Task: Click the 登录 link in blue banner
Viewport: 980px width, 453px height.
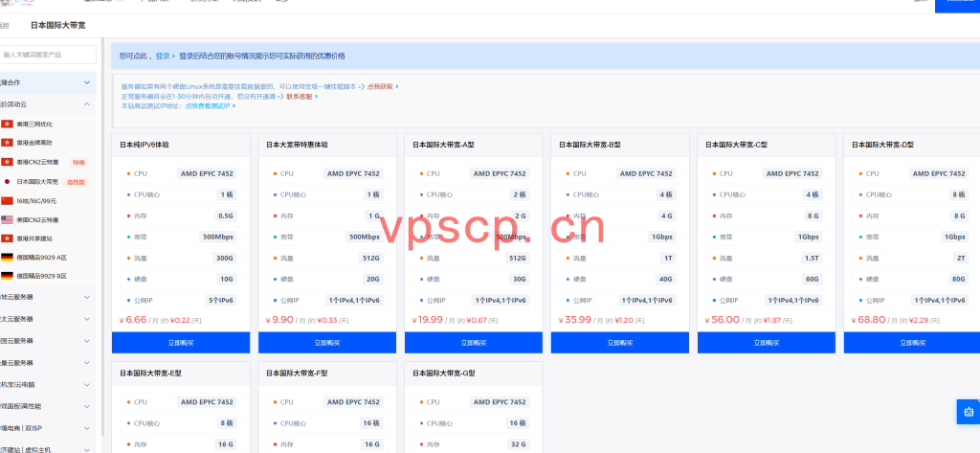Action: click(x=163, y=57)
